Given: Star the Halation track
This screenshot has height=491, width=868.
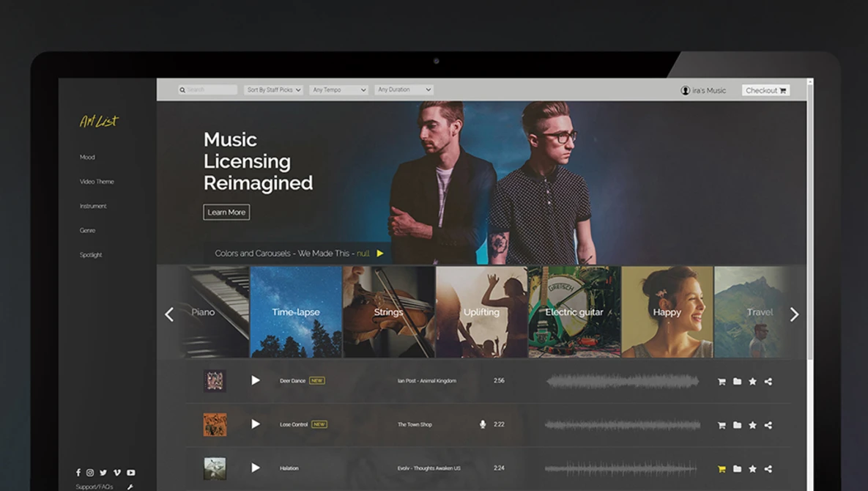Looking at the screenshot, I should [752, 469].
